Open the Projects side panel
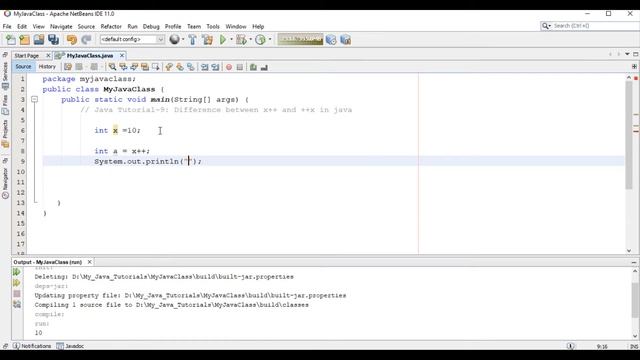Viewport: 640px width, 360px height. click(x=5, y=133)
